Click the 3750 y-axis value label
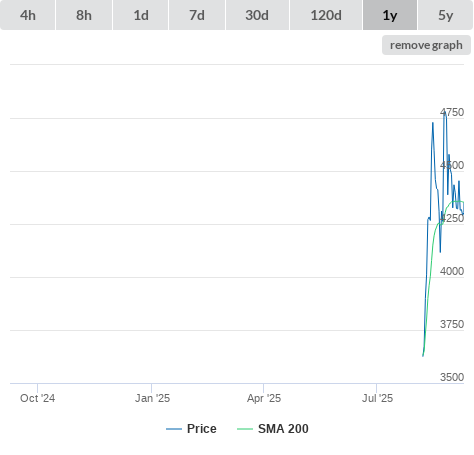 [452, 324]
